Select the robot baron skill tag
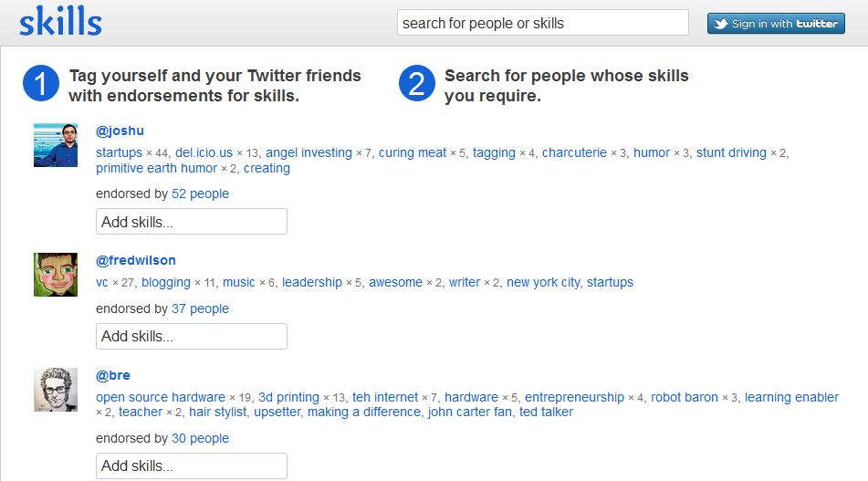868x481 pixels. [x=685, y=397]
